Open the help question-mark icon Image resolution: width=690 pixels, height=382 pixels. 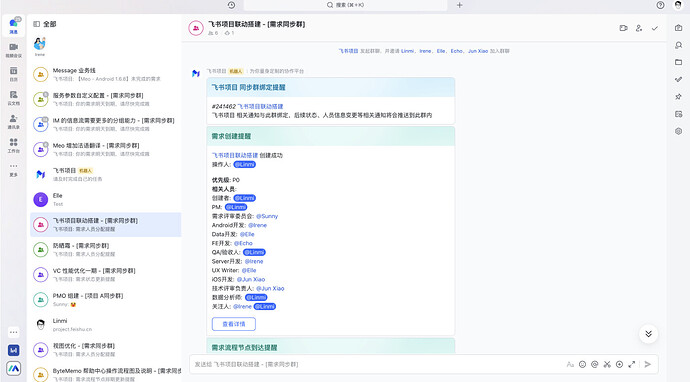click(660, 5)
